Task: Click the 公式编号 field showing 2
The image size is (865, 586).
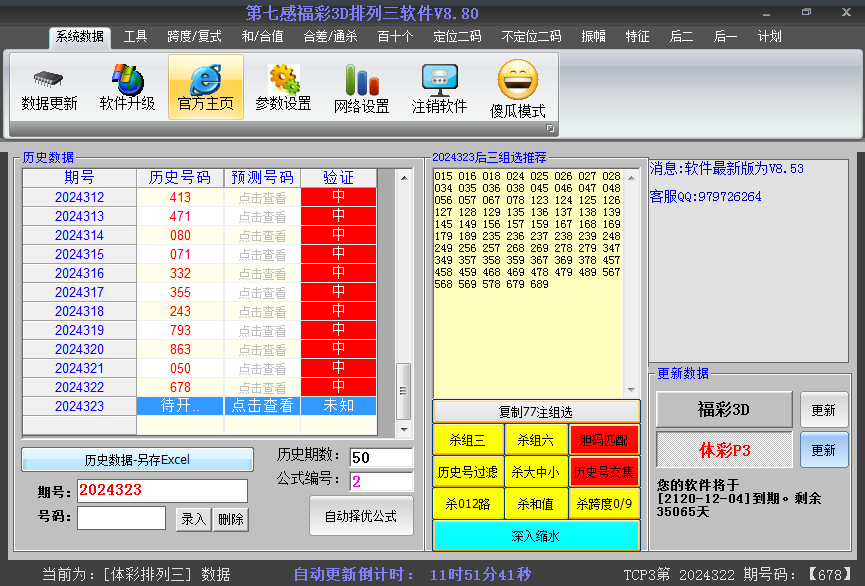Action: [x=381, y=481]
